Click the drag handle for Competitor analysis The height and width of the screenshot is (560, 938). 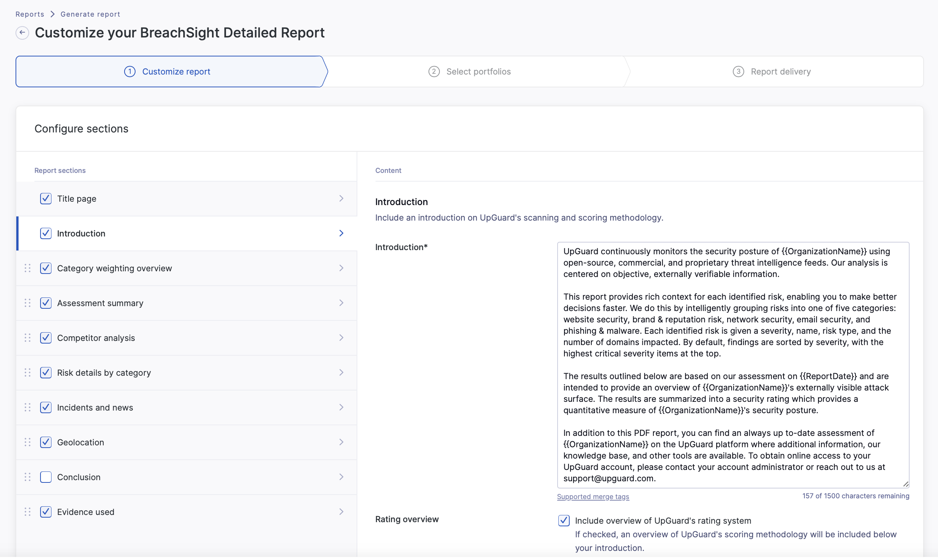coord(28,338)
